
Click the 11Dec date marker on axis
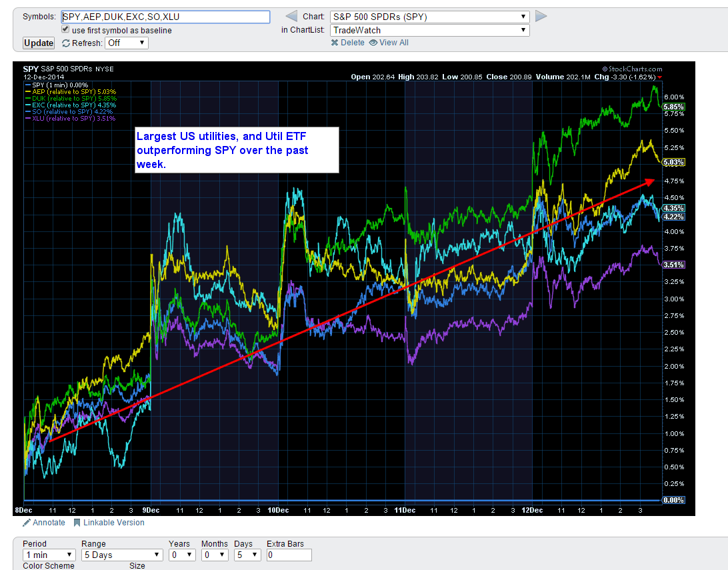405,511
